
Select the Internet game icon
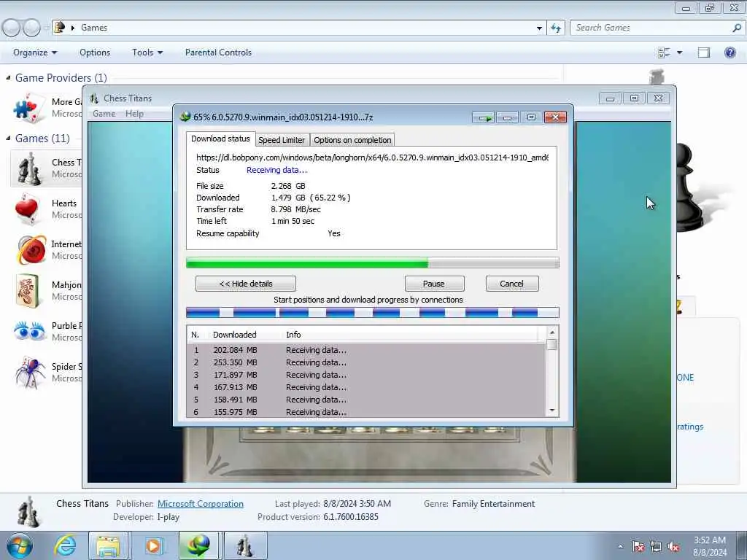[x=31, y=249]
